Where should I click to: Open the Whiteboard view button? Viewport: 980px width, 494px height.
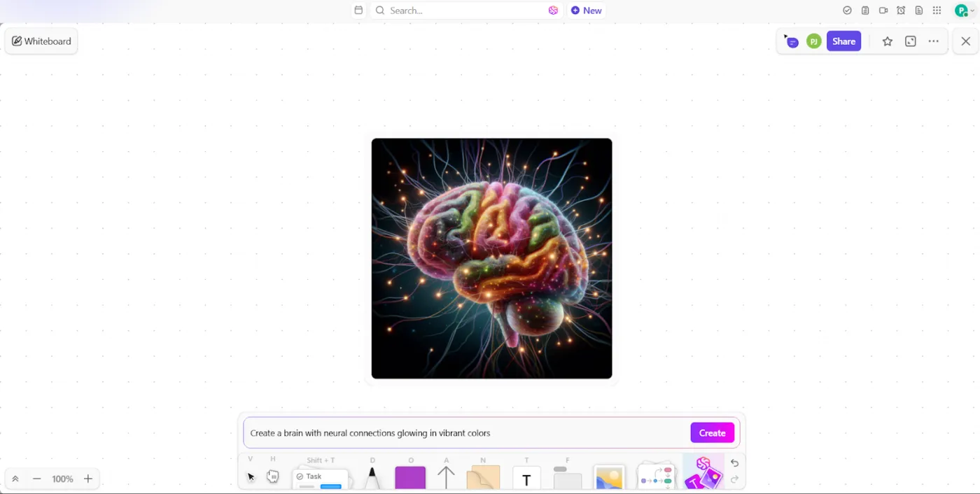[41, 41]
